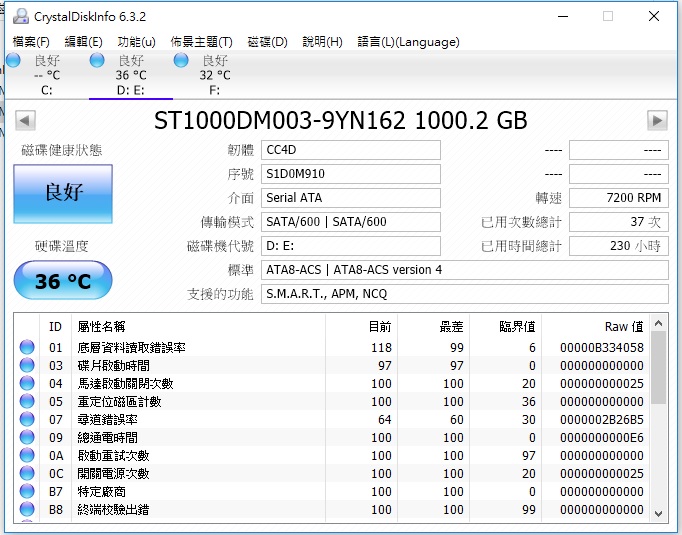Click the 屬性名稱 column header

point(198,327)
